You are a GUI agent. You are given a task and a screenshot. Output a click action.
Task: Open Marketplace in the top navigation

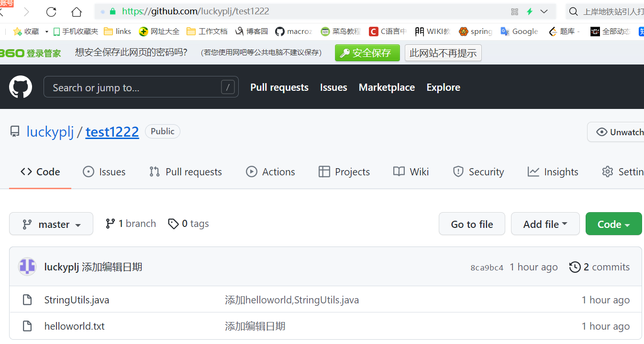pos(387,87)
